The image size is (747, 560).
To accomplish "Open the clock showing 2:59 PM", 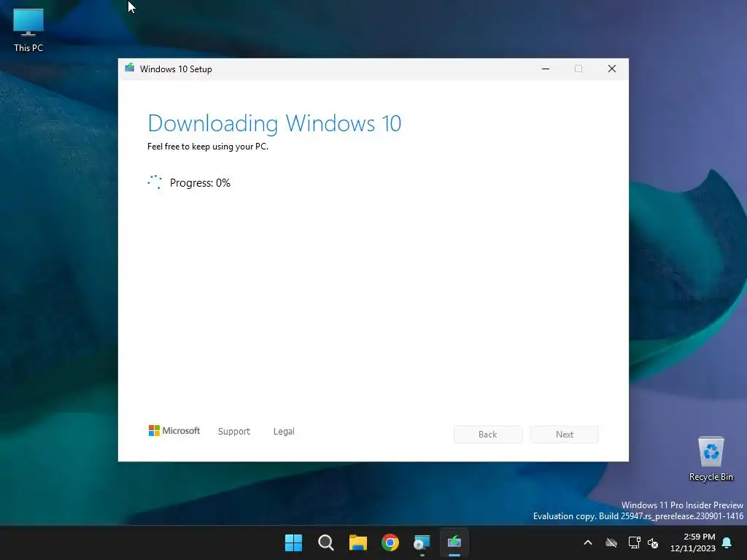I will click(x=693, y=542).
